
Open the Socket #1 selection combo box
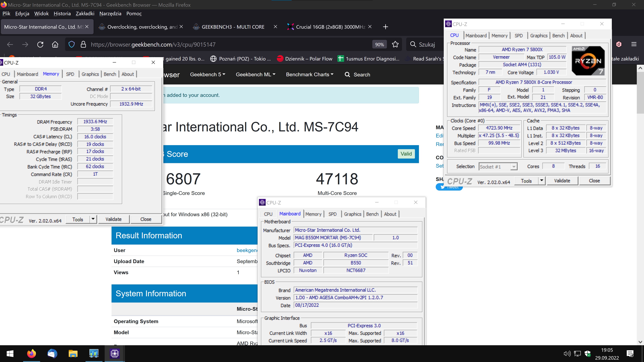[x=498, y=167]
